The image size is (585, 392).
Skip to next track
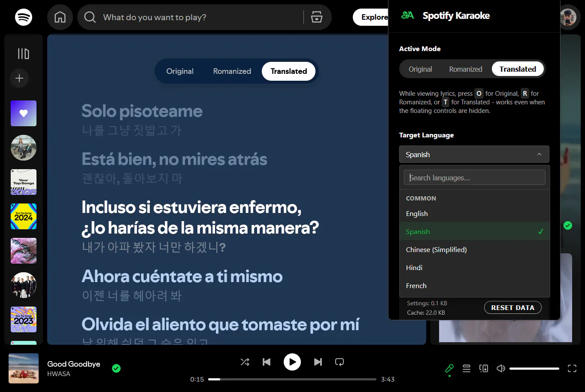point(318,362)
